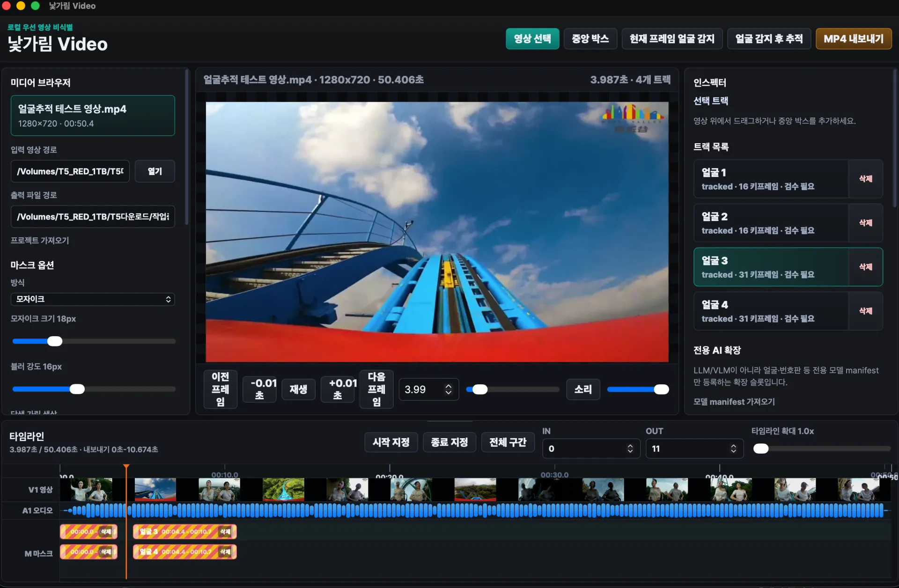The height and width of the screenshot is (588, 899).
Task: Focus the IN time field
Action: [591, 448]
